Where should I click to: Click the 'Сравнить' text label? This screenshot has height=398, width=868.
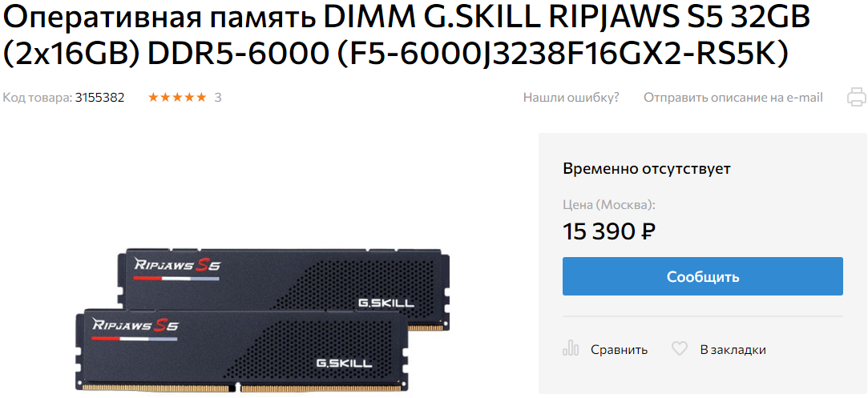[619, 349]
